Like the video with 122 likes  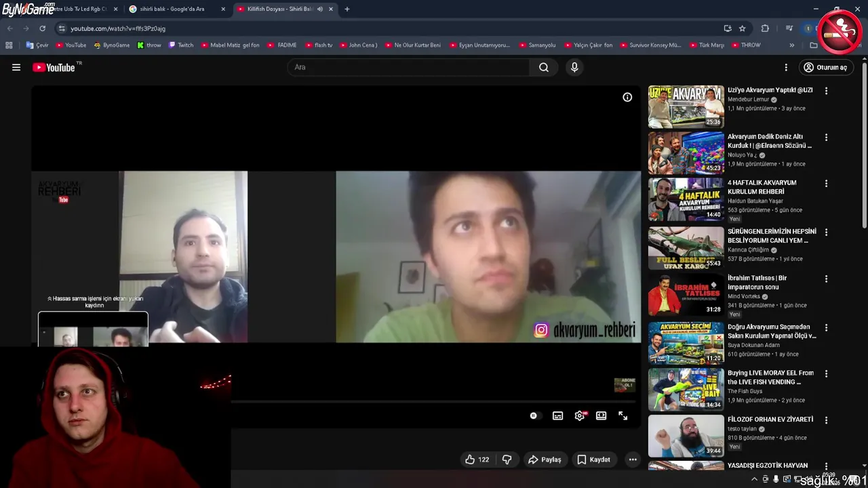(x=477, y=460)
